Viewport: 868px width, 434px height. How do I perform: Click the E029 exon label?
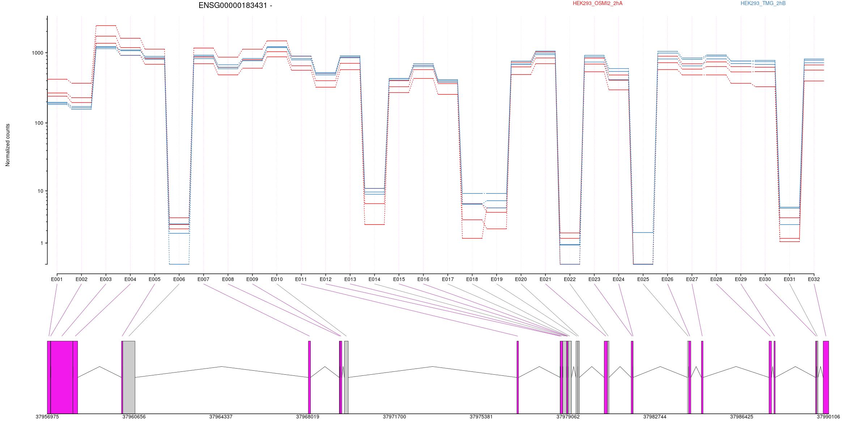(741, 279)
